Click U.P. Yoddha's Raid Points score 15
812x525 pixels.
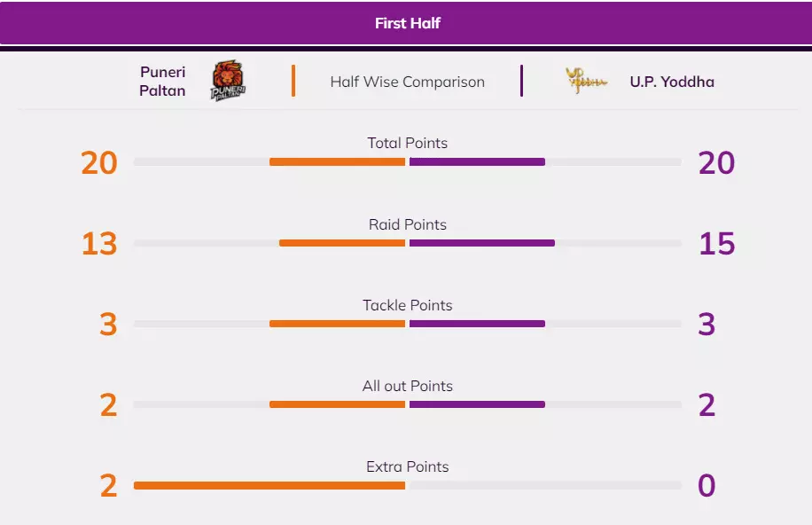pyautogui.click(x=716, y=244)
